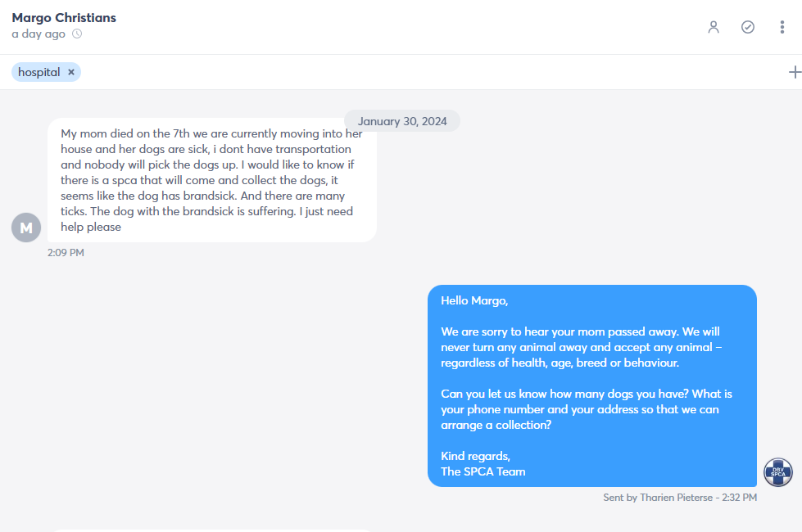802x532 pixels.
Task: Mark conversation done with checkmark circle icon
Action: coord(748,27)
